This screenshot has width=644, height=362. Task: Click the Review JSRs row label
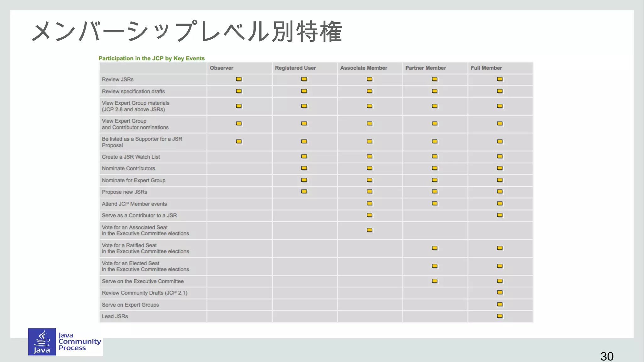[x=118, y=80]
